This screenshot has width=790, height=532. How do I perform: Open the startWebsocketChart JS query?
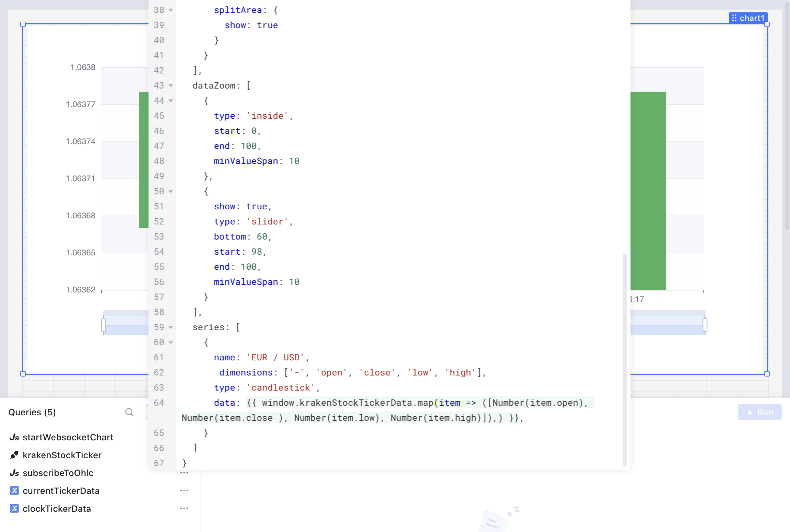[x=68, y=437]
